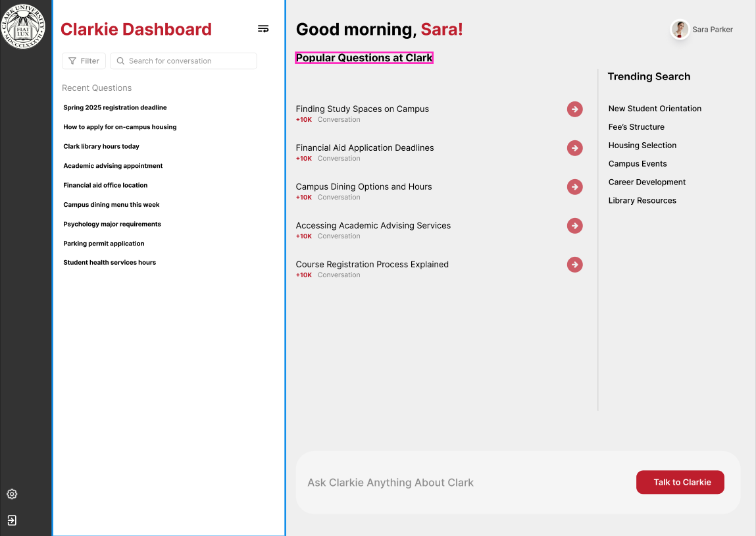The height and width of the screenshot is (536, 756).
Task: Select New Student Orientation trending search
Action: (655, 109)
